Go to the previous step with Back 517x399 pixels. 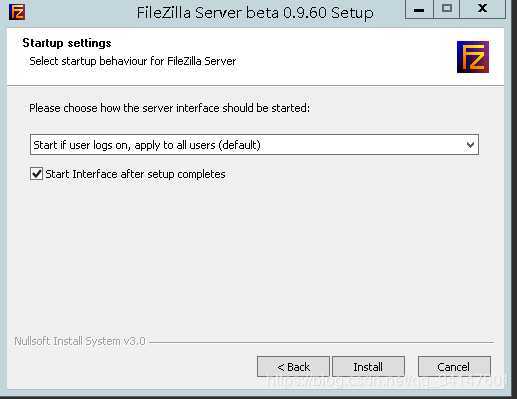pos(293,367)
